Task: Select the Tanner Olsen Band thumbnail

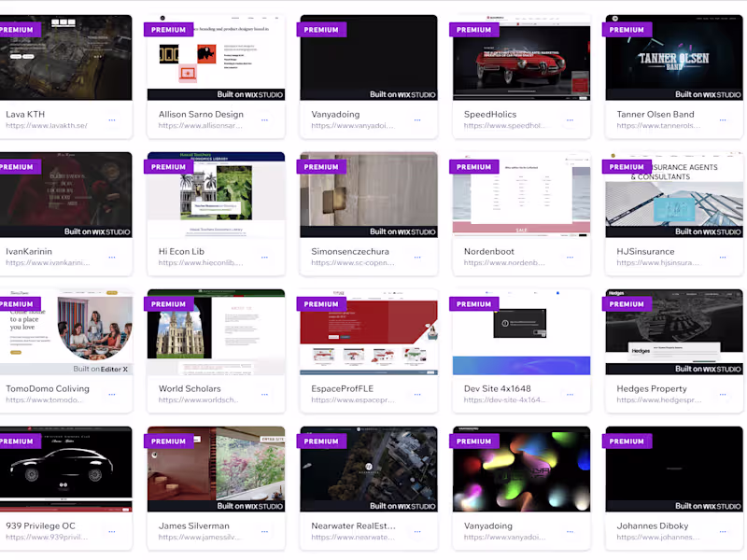Action: (x=674, y=58)
